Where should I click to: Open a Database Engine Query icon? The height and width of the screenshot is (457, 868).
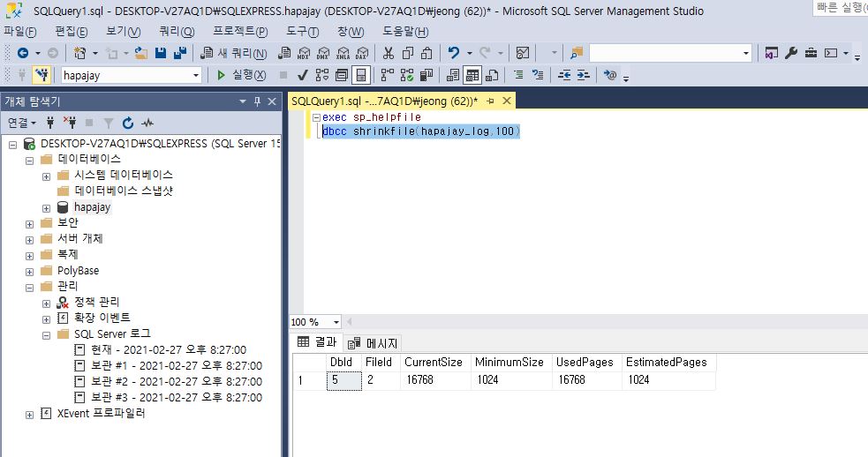click(284, 53)
